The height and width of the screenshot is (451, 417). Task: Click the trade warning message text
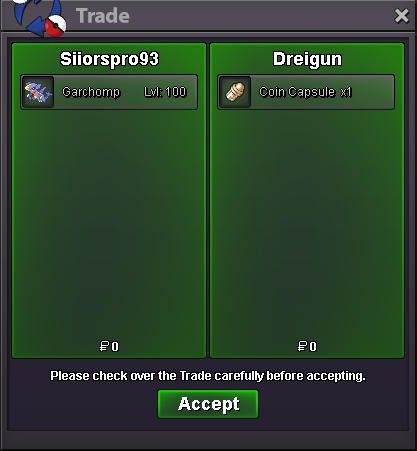[208, 376]
